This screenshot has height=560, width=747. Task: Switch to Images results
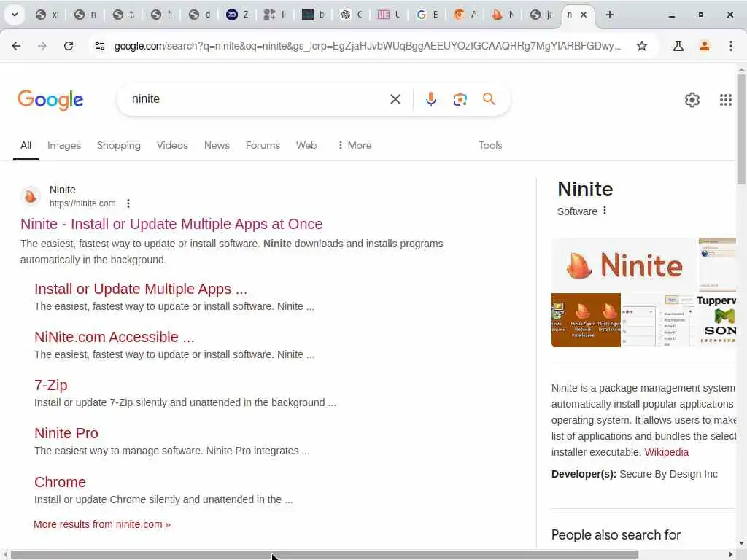click(x=64, y=145)
